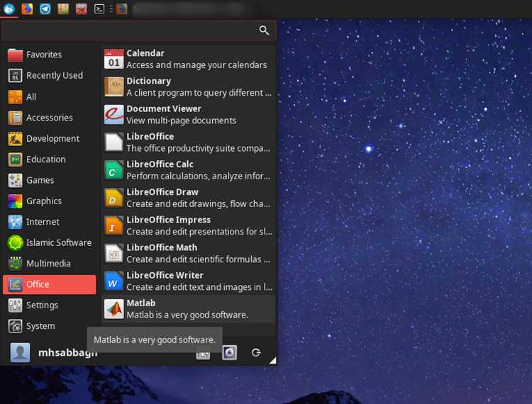The image size is (532, 404).
Task: Switch to the Games category
Action: [50, 180]
